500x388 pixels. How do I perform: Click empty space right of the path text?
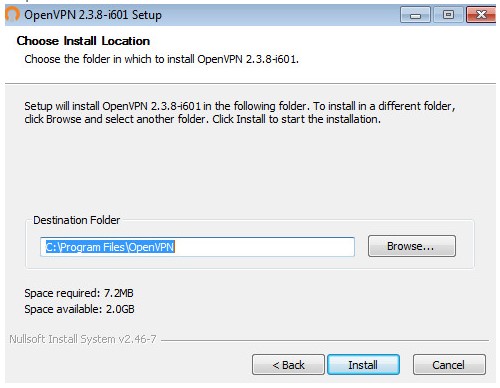tap(263, 247)
